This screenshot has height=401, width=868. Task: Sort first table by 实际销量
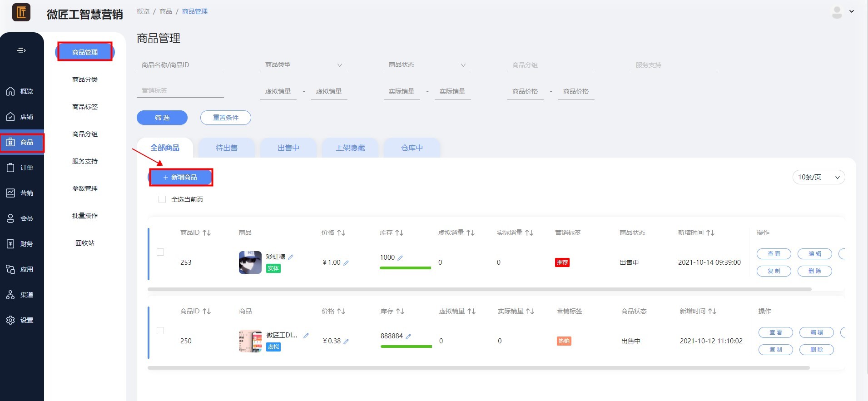click(529, 233)
